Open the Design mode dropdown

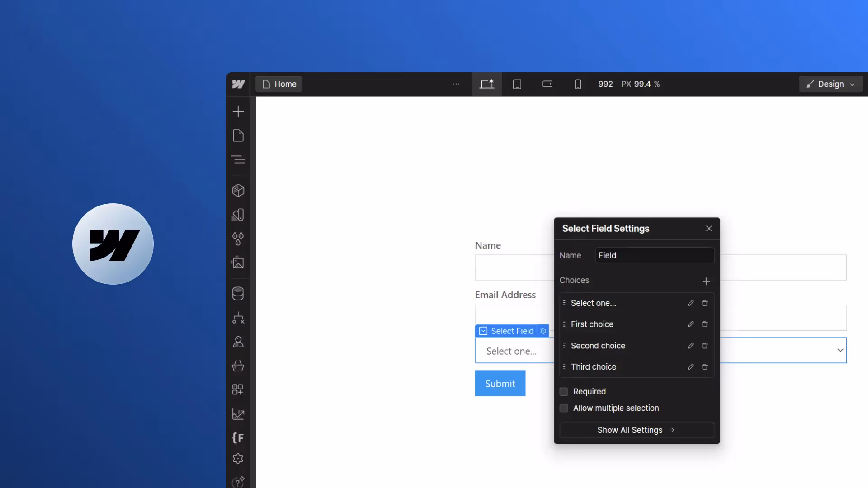pyautogui.click(x=831, y=84)
